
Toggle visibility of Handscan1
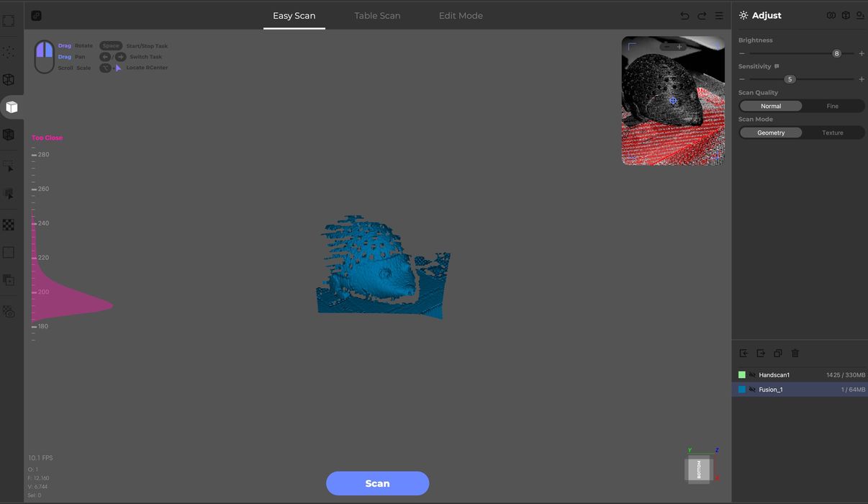point(752,375)
